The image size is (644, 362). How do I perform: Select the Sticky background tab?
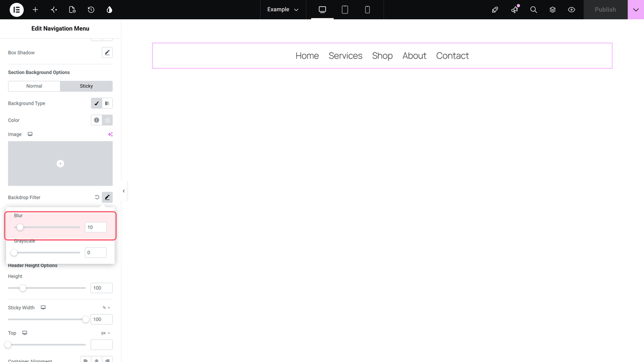[86, 86]
